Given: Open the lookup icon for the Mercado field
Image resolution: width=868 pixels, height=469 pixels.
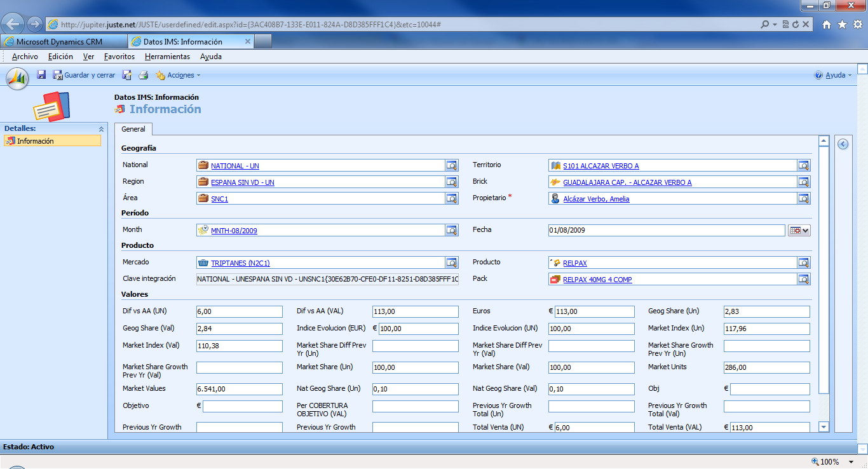Looking at the screenshot, I should 452,262.
